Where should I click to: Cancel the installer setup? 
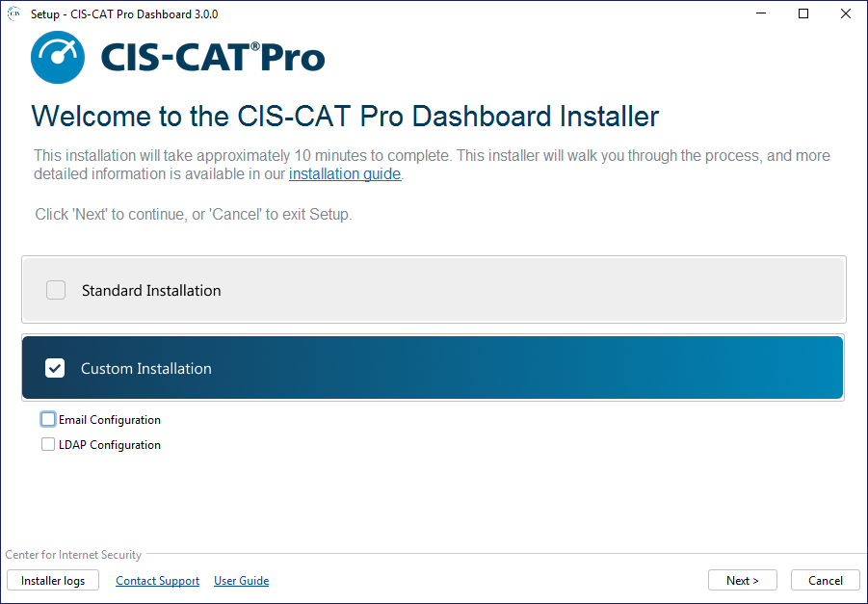pos(825,581)
